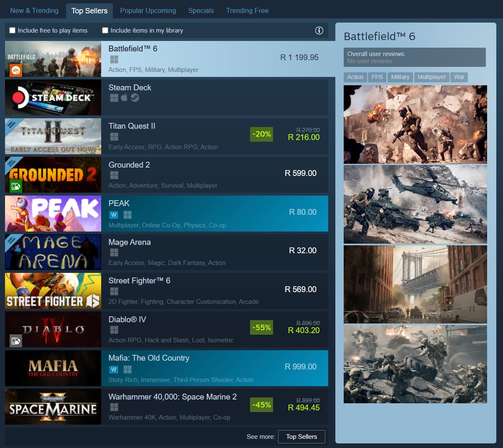Click the Windows icon under Battlefield 6
503x448 pixels.
point(114,59)
